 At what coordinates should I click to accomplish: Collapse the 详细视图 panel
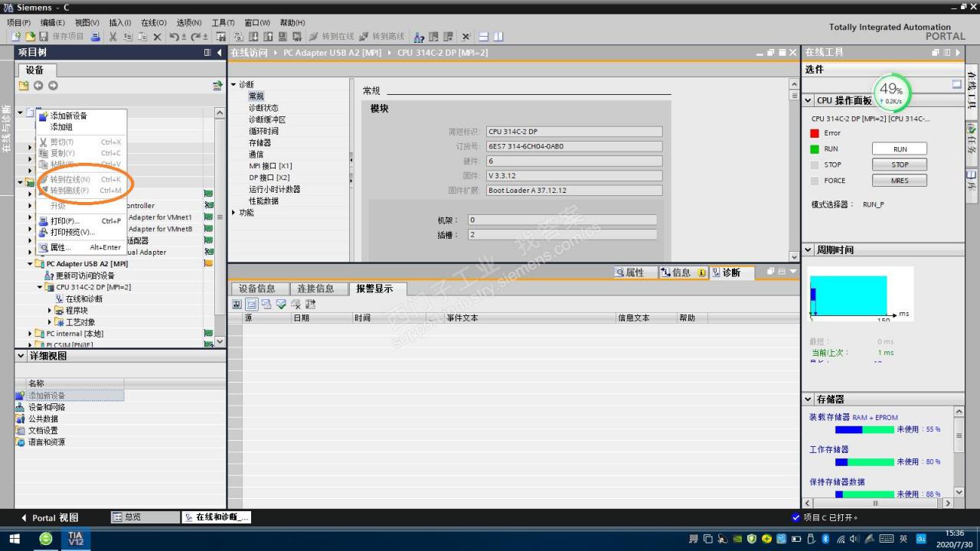point(21,356)
